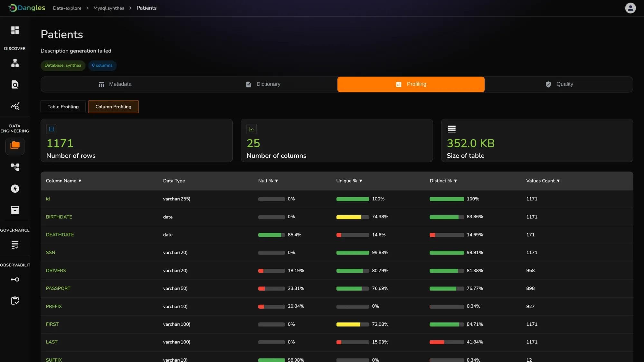Click the lightning bolt icon under Data Engineering
This screenshot has width=644, height=362.
pyautogui.click(x=15, y=189)
